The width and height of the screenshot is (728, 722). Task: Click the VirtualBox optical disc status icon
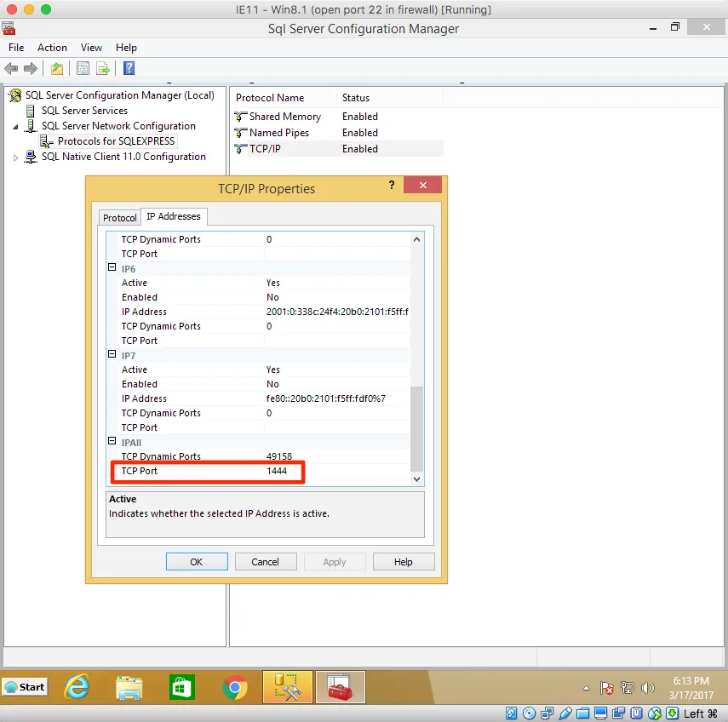click(529, 713)
